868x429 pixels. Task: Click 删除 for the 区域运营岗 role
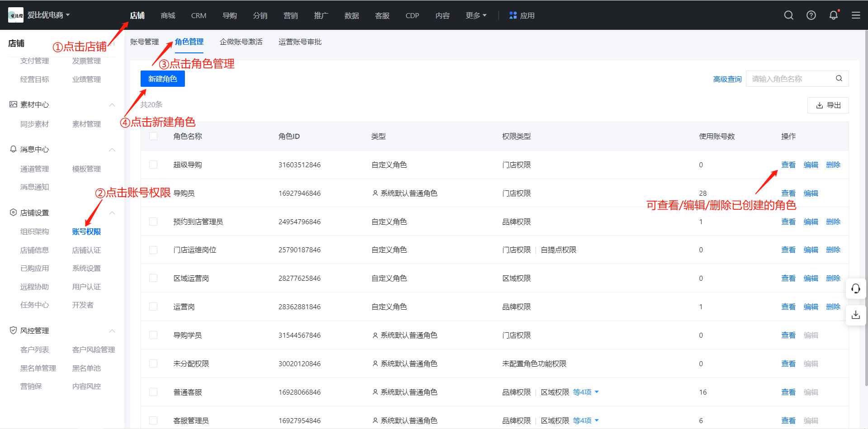[833, 278]
